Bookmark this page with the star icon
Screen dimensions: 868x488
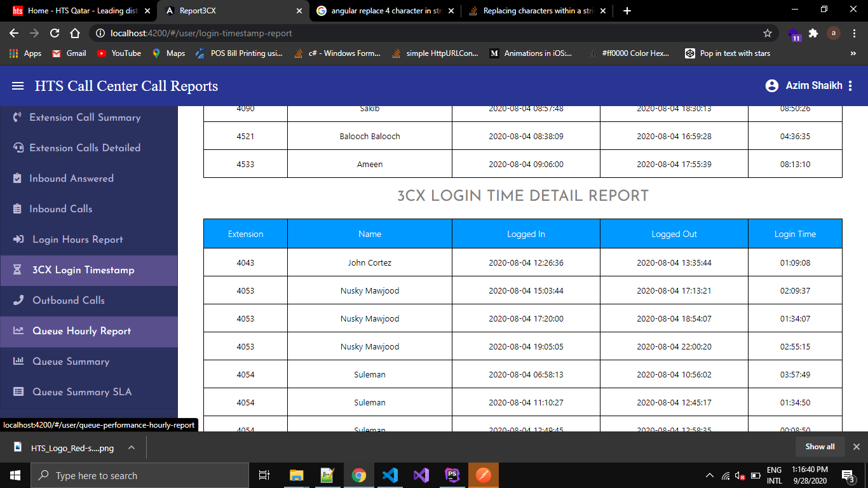[x=768, y=33]
